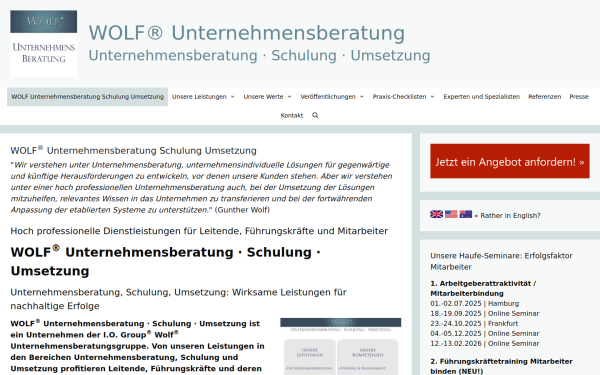Click the WOLF Unternehmensberatung logo image

(44, 44)
